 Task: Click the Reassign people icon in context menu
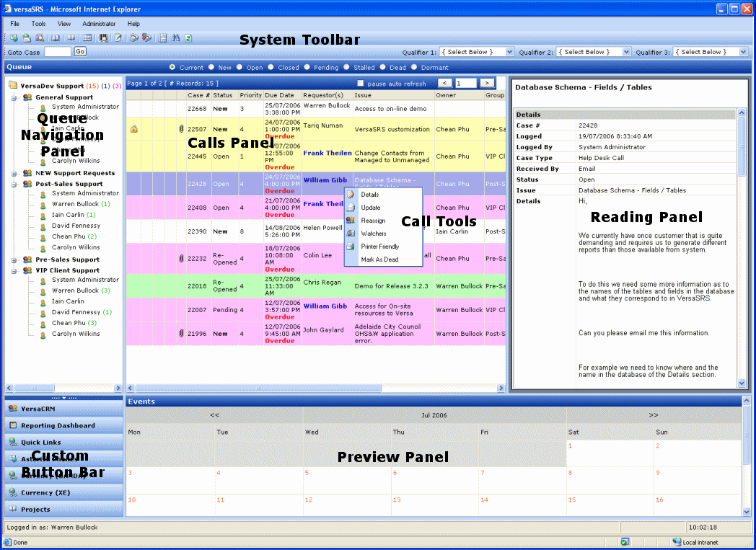[x=351, y=220]
